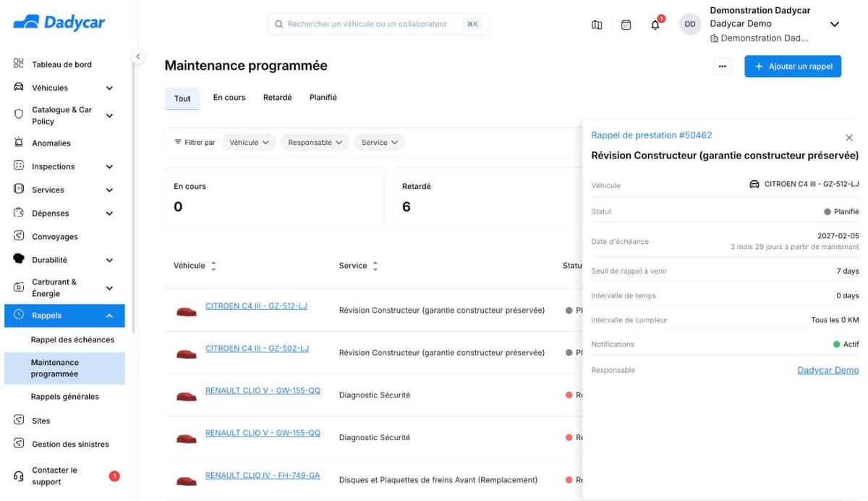Click the Dépenses icon in sidebar
Screen dimensions: 868x501
point(19,213)
